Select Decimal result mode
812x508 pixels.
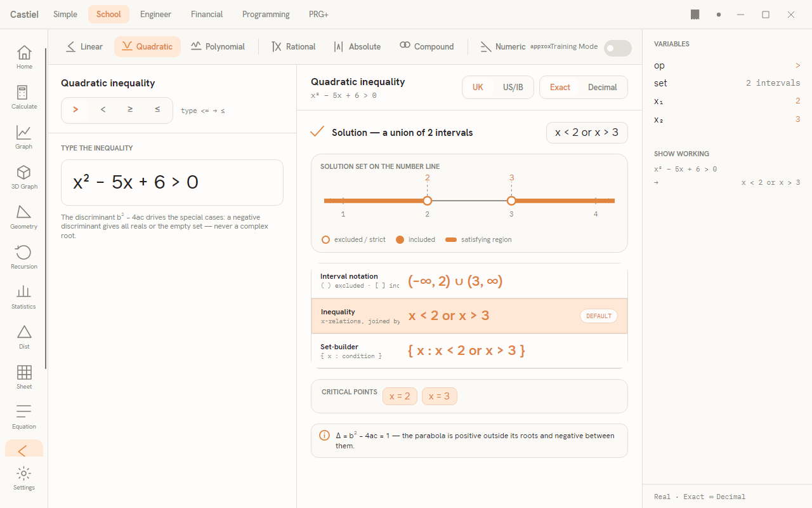(603, 88)
